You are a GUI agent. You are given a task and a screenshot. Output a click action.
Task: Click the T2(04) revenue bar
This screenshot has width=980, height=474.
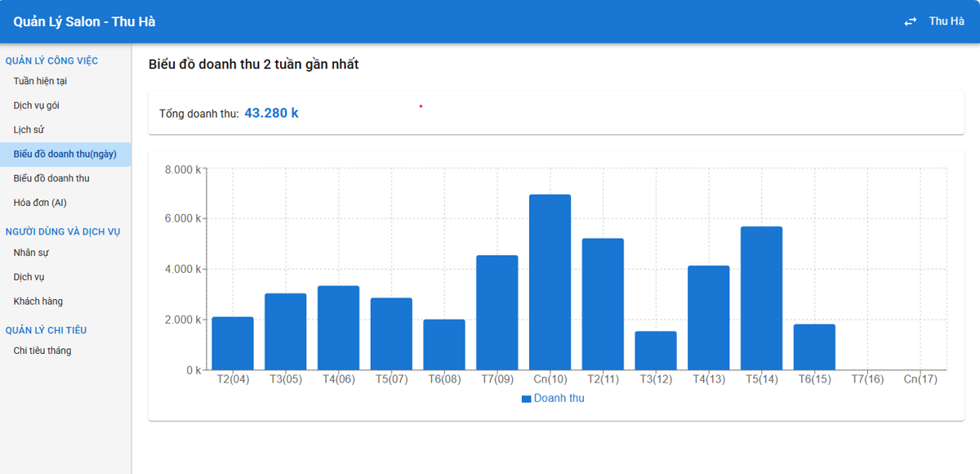[233, 343]
